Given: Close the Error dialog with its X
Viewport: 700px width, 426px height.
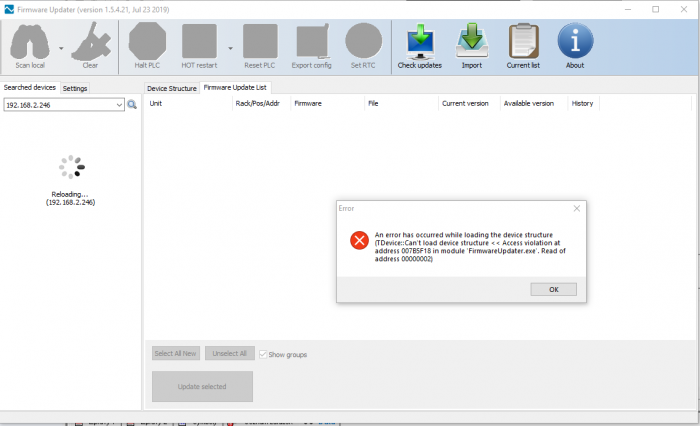Looking at the screenshot, I should [x=576, y=208].
